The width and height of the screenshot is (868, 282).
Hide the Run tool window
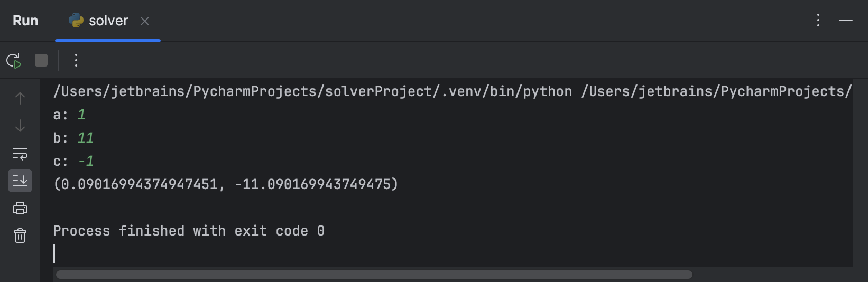pos(846,20)
